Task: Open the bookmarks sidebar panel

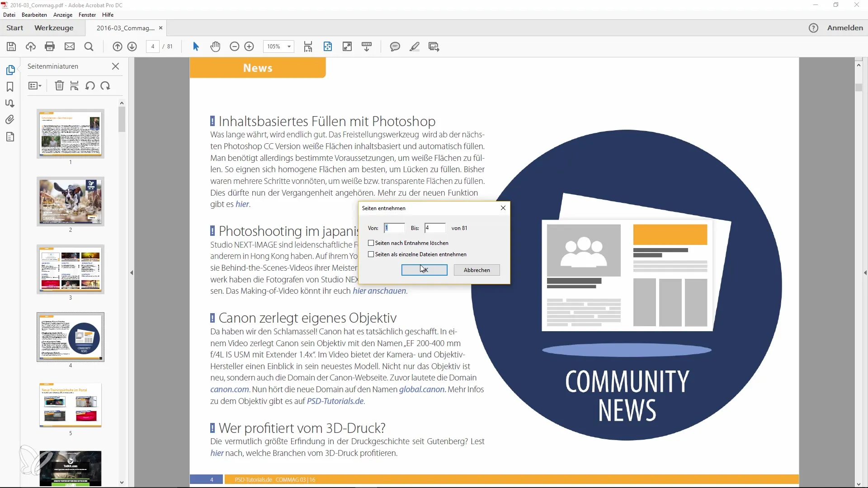Action: pyautogui.click(x=10, y=87)
